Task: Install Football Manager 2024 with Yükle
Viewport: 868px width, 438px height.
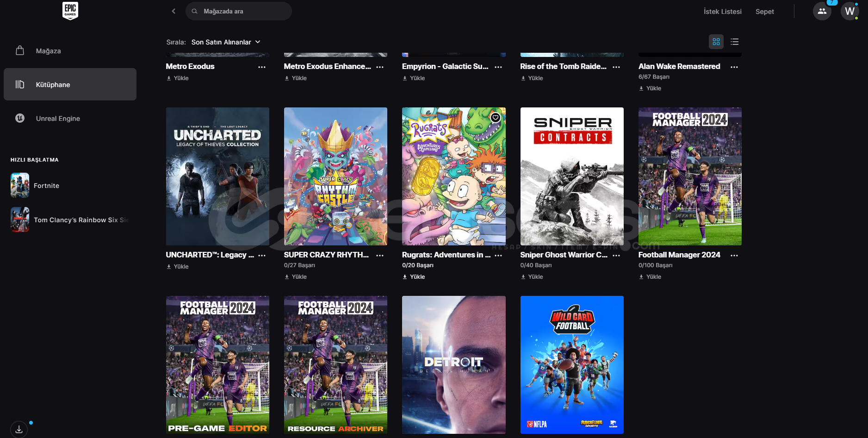Action: tap(650, 277)
